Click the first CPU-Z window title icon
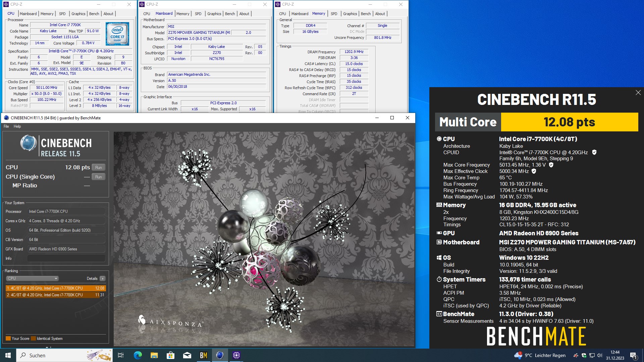 pos(6,4)
